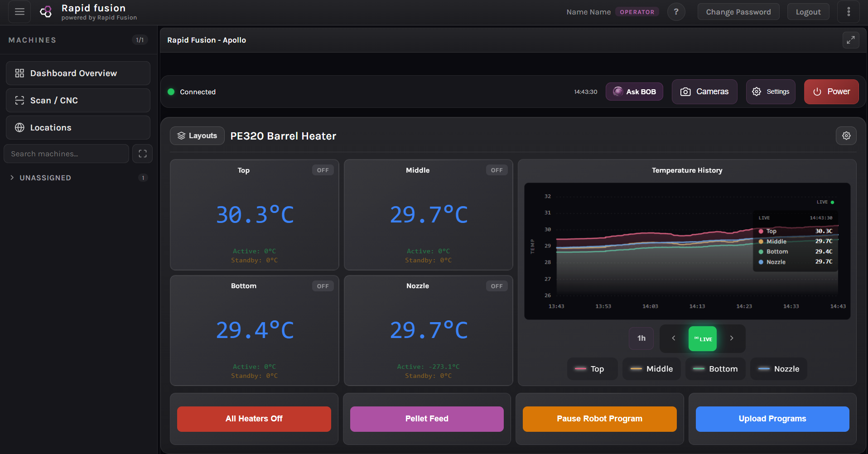
Task: Toggle the Top heater OFF badge
Action: click(323, 170)
